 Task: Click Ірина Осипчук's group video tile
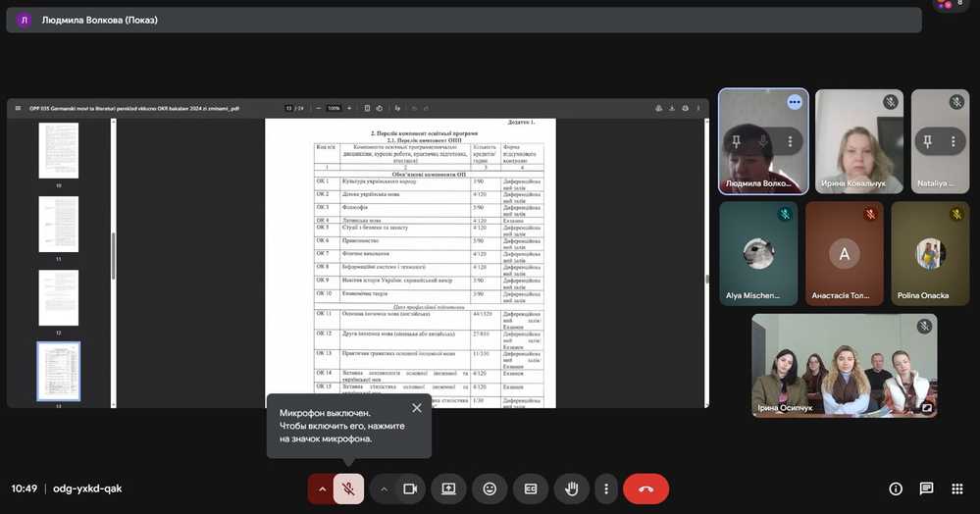(844, 365)
